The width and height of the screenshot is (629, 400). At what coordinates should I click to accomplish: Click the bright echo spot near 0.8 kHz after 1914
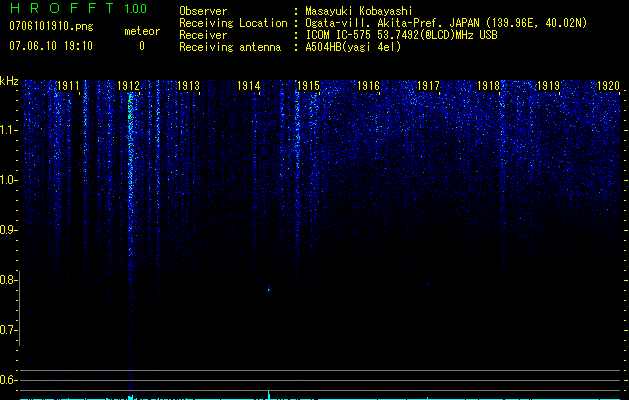click(269, 289)
